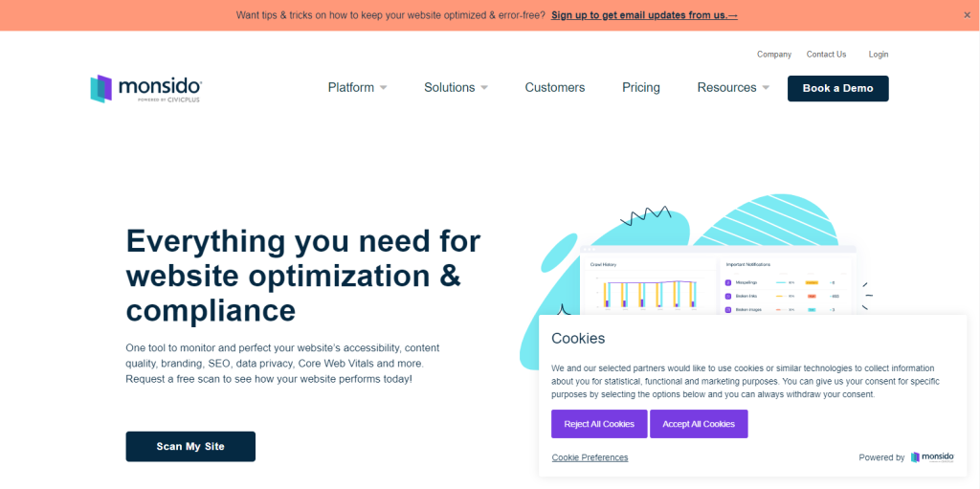Image resolution: width=980 pixels, height=489 pixels.
Task: Open Cookie Preferences link
Action: (x=590, y=457)
